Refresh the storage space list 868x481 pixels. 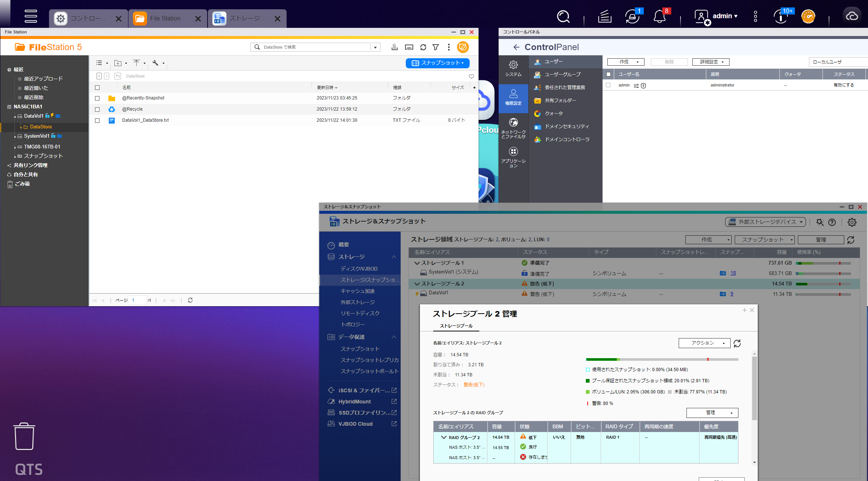(851, 240)
